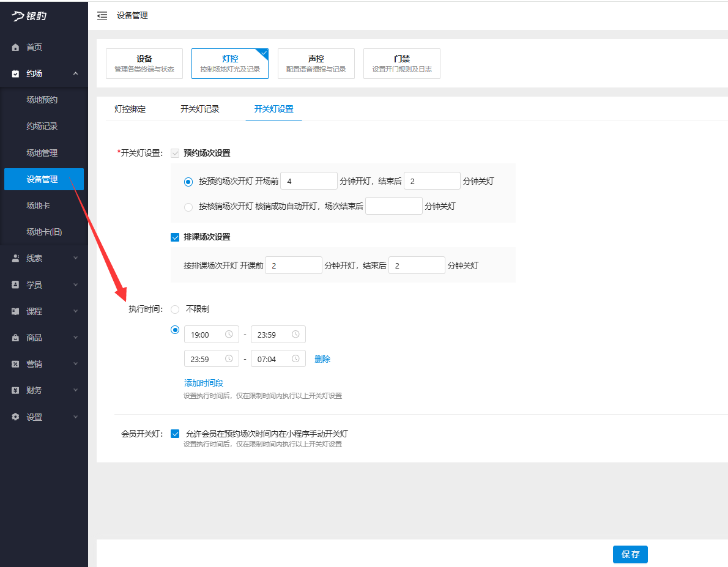Viewport: 728px width, 567px height.
Task: Click the 首页 home icon in sidebar
Action: point(15,46)
